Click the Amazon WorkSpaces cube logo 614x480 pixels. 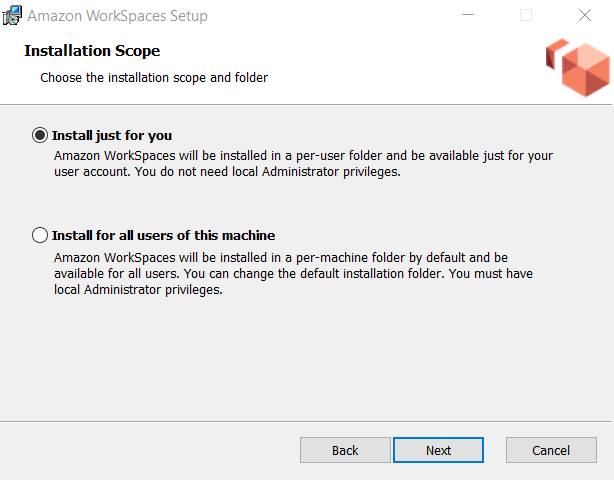(577, 66)
